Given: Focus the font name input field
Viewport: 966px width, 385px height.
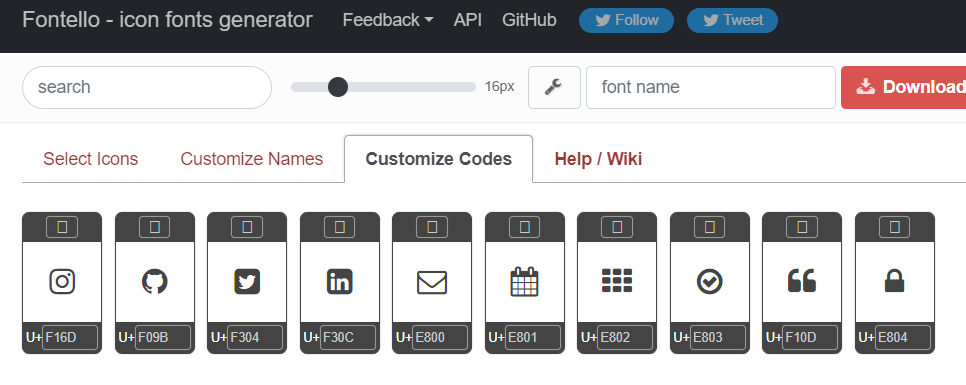Looking at the screenshot, I should (x=711, y=87).
